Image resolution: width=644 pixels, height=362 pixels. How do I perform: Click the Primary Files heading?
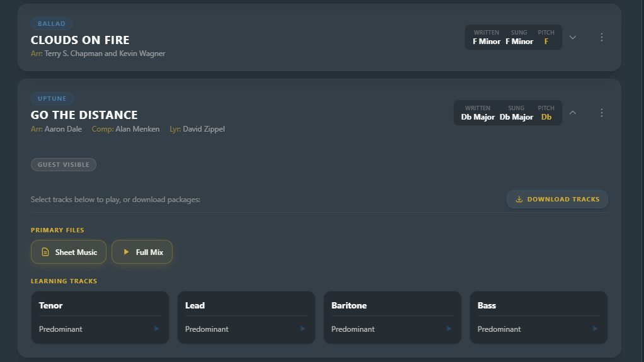(x=57, y=230)
